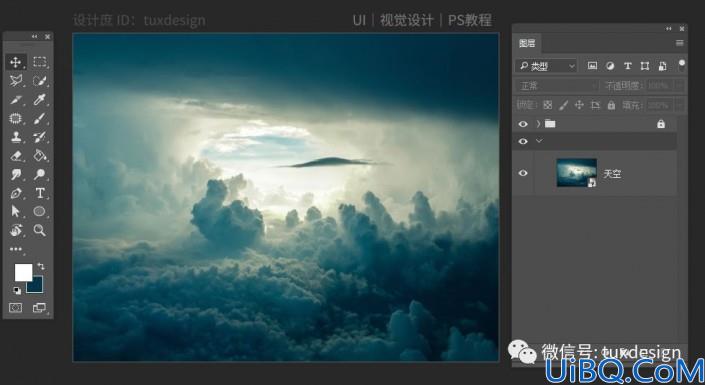Open the blend mode dropdown
Screen dimensions: 705x385
click(558, 85)
